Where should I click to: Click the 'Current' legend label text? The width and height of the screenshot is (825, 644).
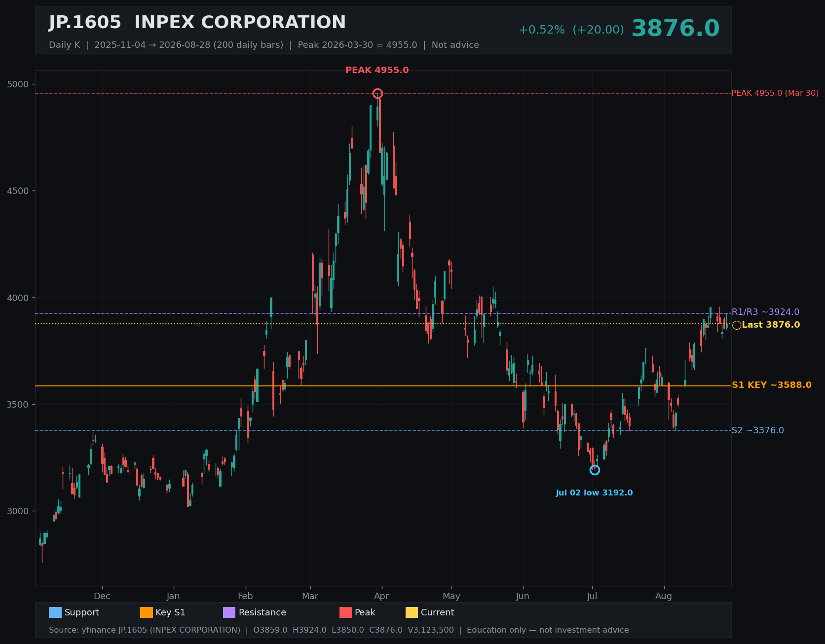438,612
